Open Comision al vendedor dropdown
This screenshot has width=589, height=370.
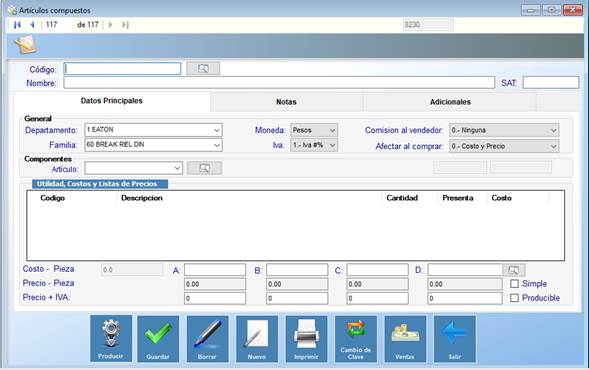pyautogui.click(x=553, y=130)
